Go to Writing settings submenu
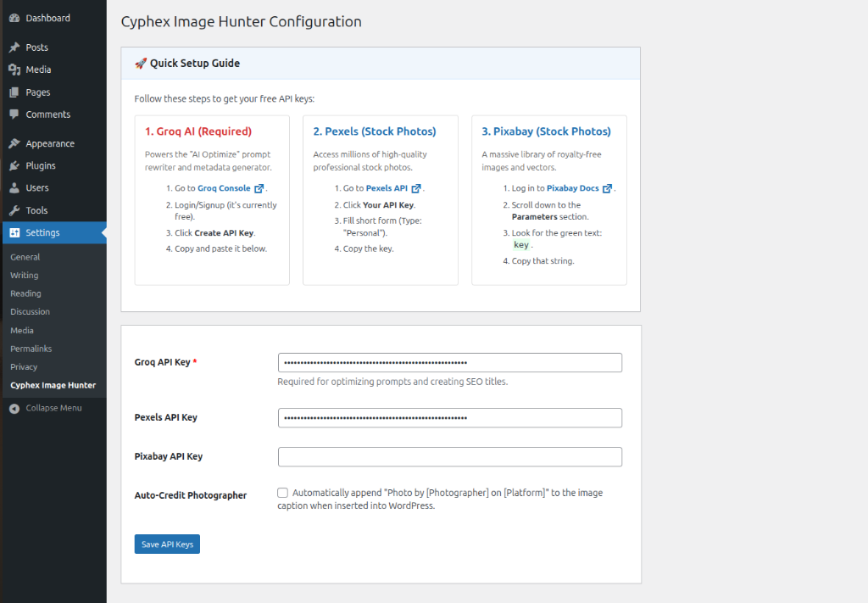 [x=25, y=275]
